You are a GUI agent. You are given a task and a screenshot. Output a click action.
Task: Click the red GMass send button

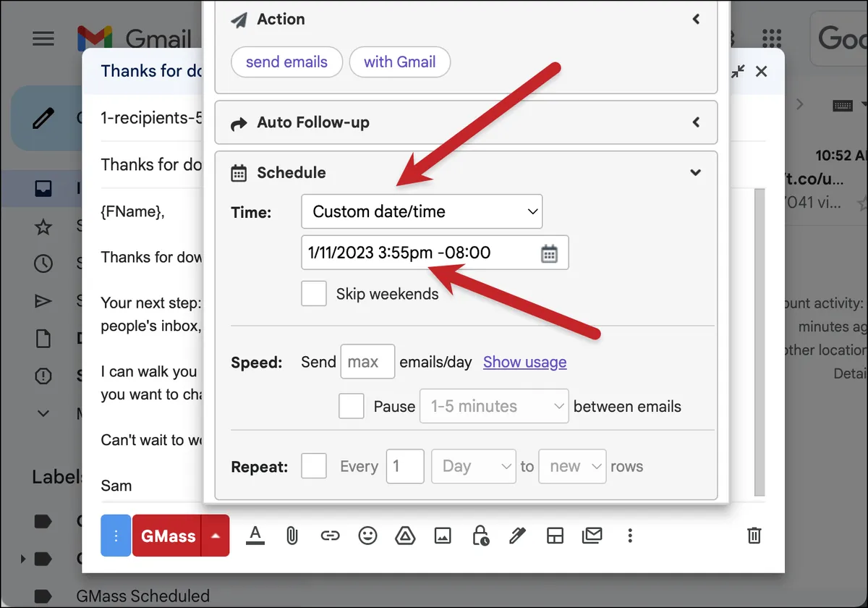click(x=167, y=536)
